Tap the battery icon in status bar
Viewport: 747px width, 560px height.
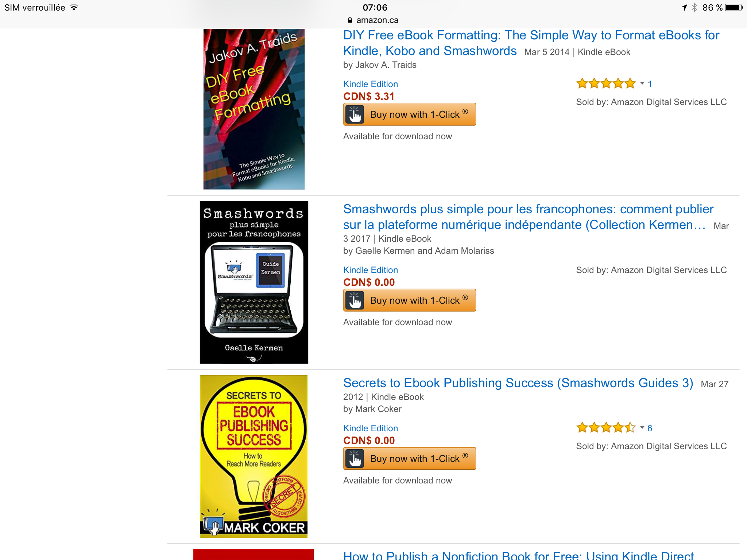coord(734,8)
